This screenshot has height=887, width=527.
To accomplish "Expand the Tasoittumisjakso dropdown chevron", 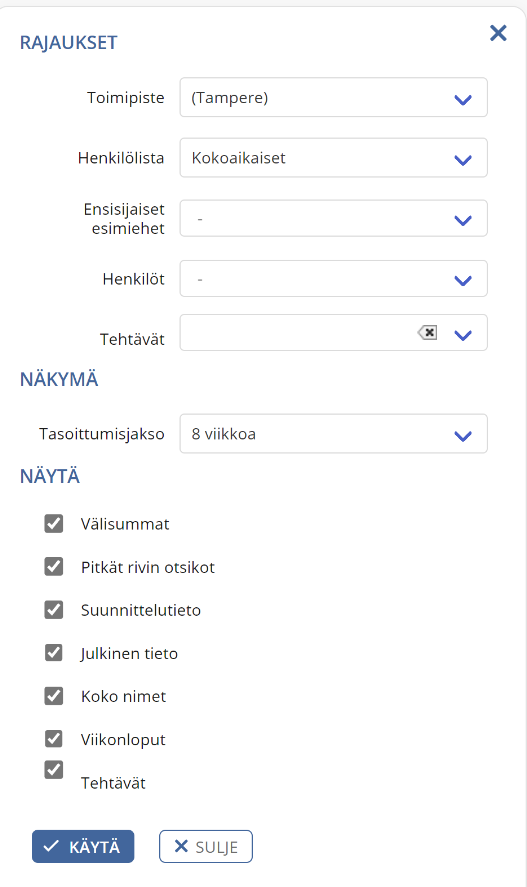I will click(463, 436).
